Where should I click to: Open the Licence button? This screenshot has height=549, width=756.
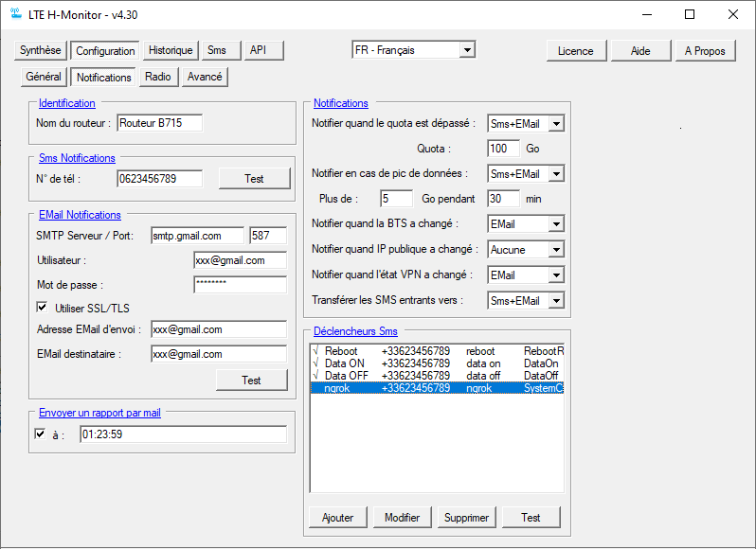(x=575, y=51)
